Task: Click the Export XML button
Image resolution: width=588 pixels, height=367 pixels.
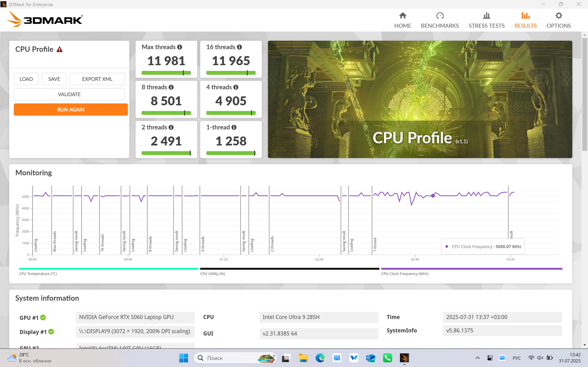Action: pos(97,79)
